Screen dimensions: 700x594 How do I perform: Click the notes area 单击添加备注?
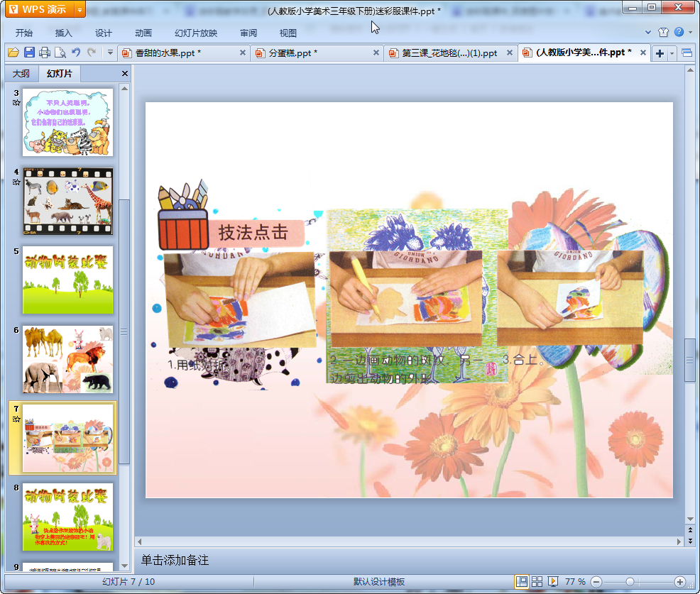175,560
